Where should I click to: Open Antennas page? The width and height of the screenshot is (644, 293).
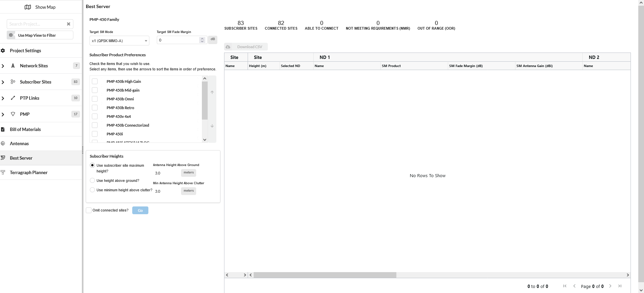(19, 143)
